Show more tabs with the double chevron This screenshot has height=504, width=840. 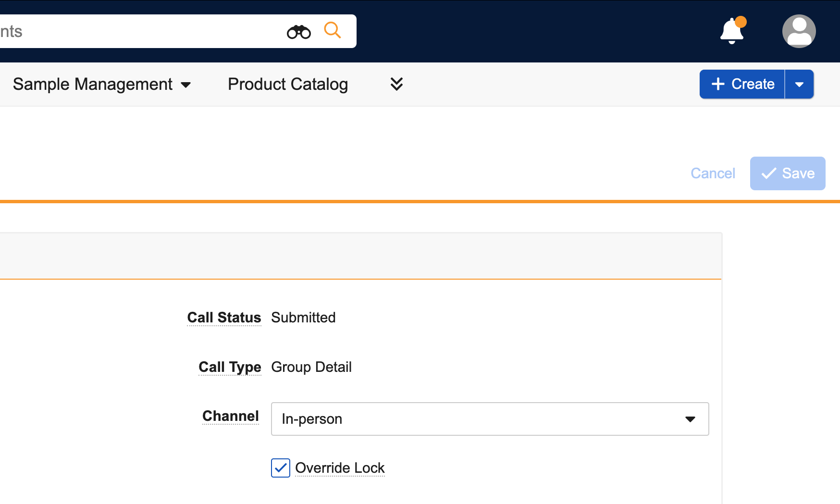(396, 84)
